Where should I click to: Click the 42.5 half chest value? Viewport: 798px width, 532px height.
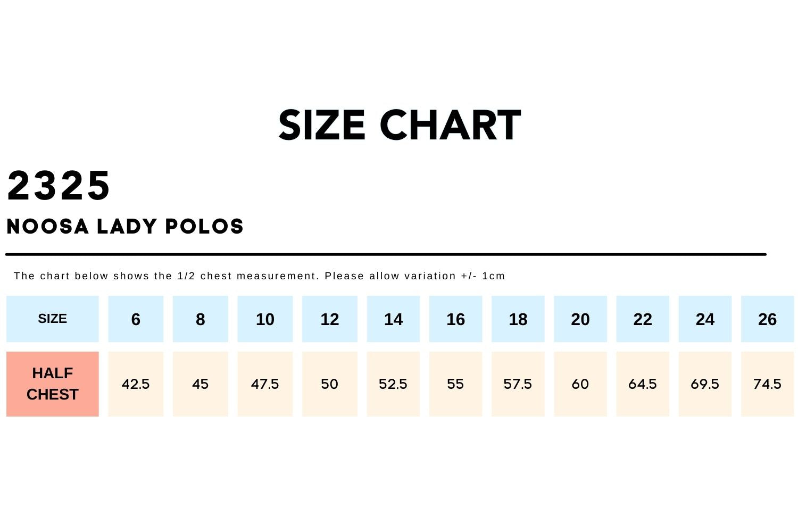pyautogui.click(x=136, y=384)
